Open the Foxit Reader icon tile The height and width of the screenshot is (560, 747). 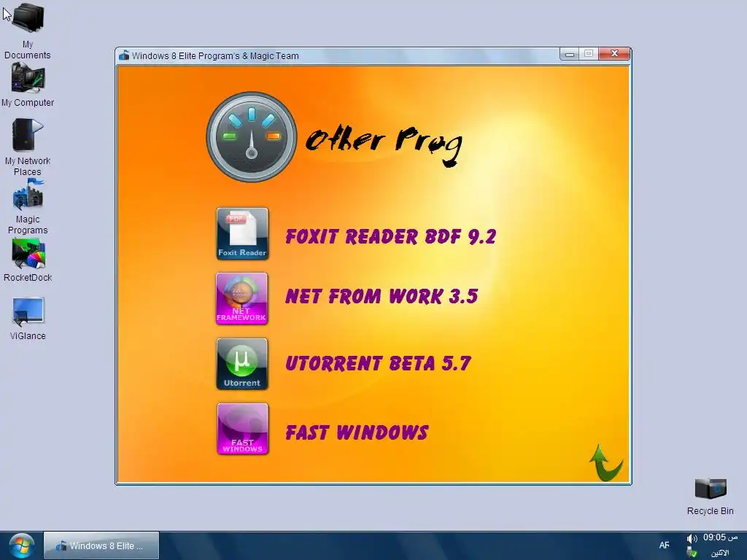pos(242,233)
